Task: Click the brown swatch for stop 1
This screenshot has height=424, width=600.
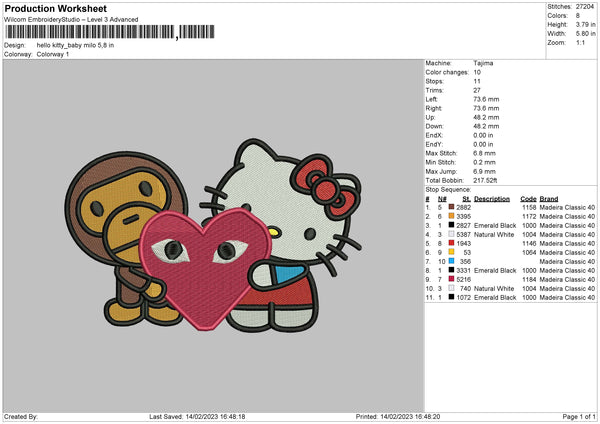Action: (x=452, y=207)
